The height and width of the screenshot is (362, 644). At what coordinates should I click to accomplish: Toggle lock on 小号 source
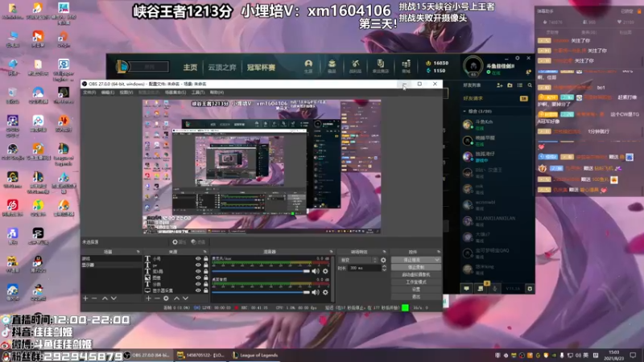[x=206, y=258]
